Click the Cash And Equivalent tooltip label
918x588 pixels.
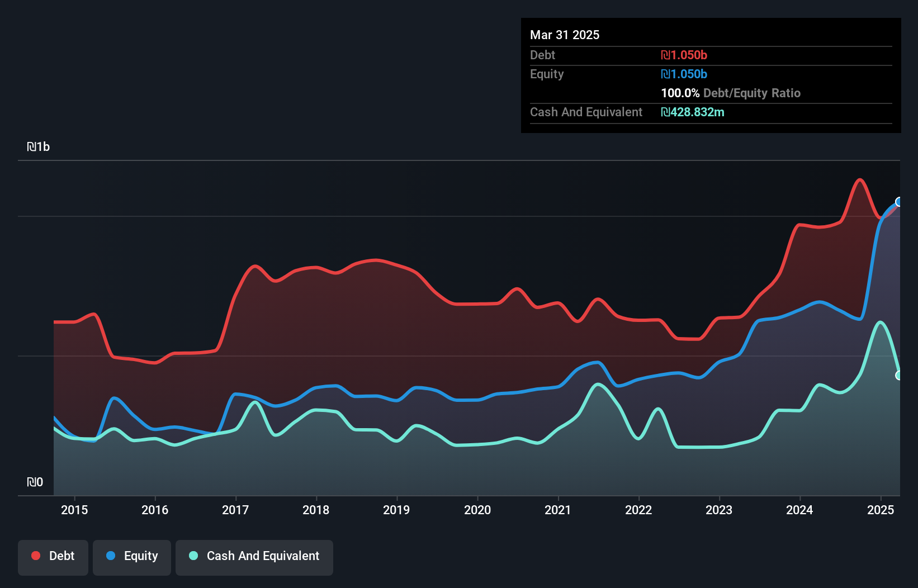click(x=586, y=112)
